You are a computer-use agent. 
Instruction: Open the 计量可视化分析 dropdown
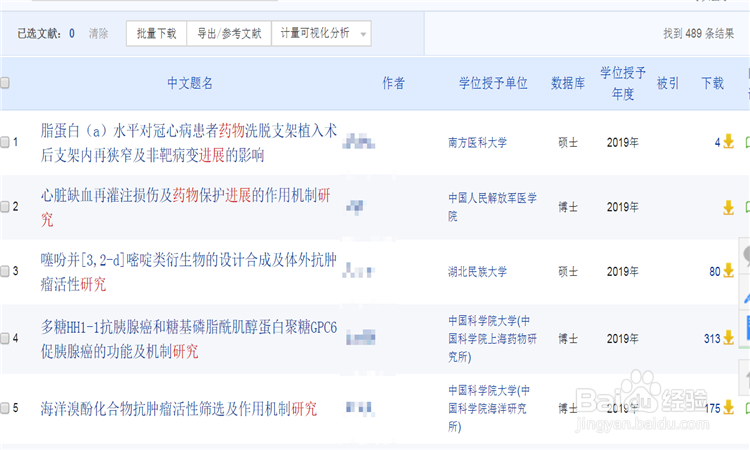click(321, 33)
